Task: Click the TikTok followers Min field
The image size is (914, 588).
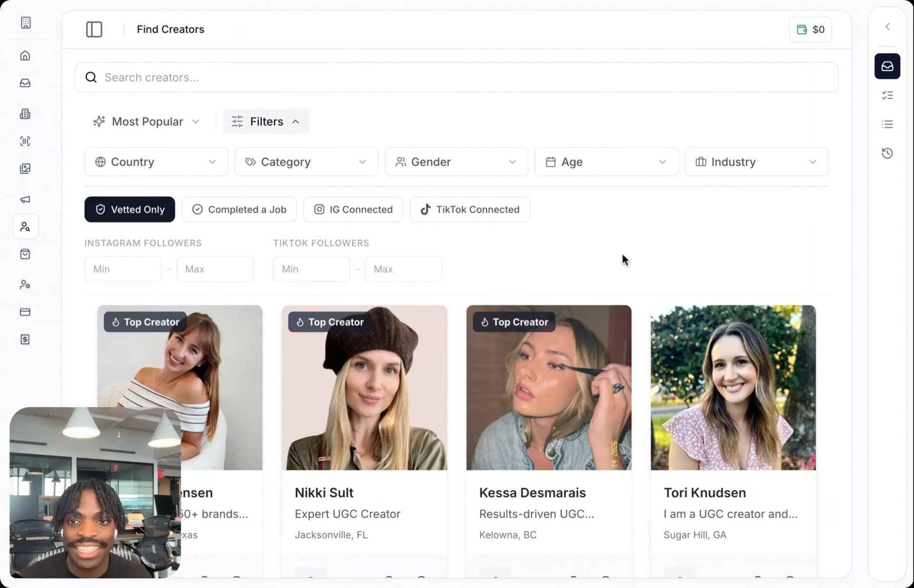Action: click(x=311, y=269)
